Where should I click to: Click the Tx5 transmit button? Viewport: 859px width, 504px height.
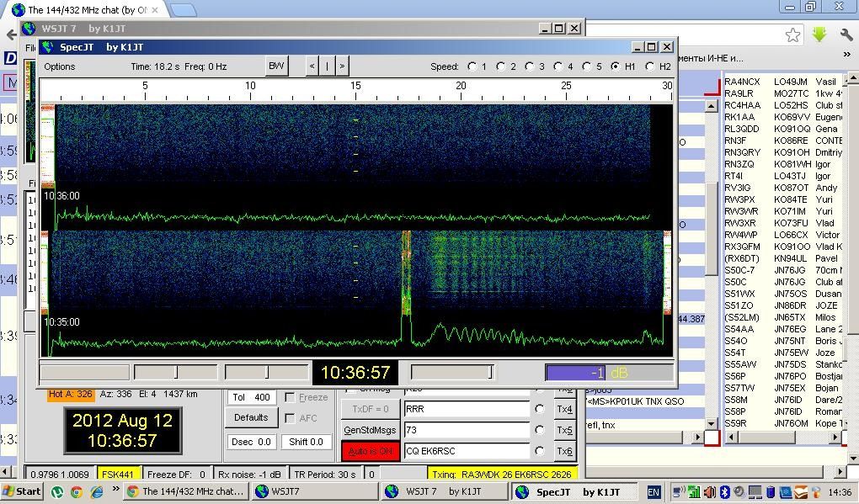[x=564, y=430]
